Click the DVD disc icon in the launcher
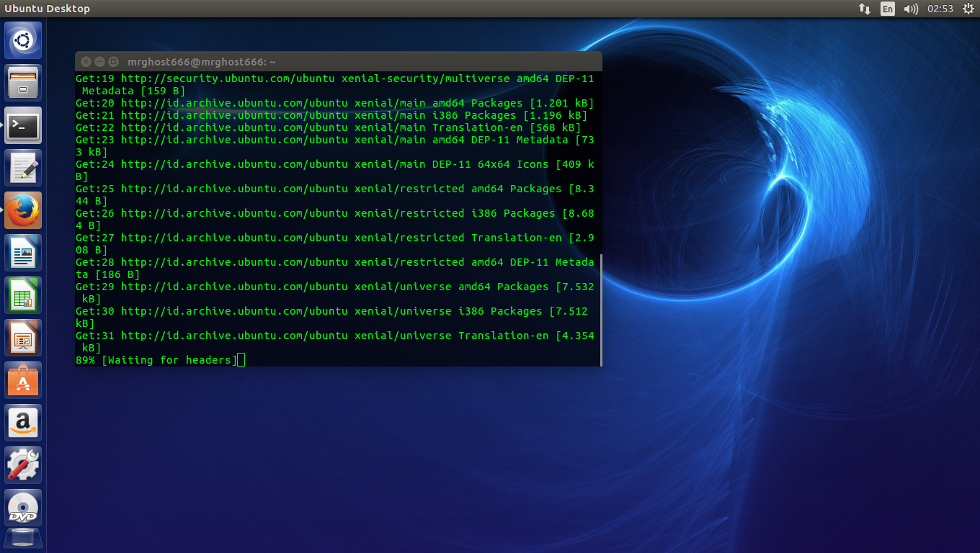Viewport: 980px width, 553px height. click(x=23, y=508)
